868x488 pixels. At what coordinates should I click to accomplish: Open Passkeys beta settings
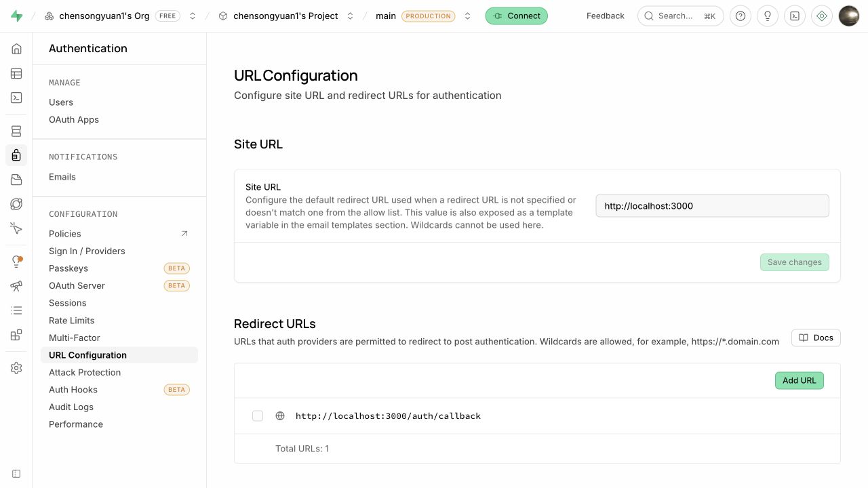pos(119,268)
